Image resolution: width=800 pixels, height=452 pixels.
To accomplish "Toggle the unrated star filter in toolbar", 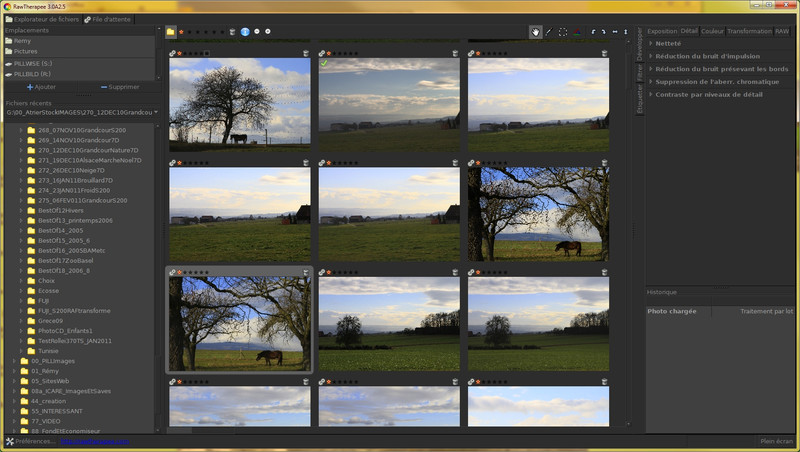I will [181, 32].
